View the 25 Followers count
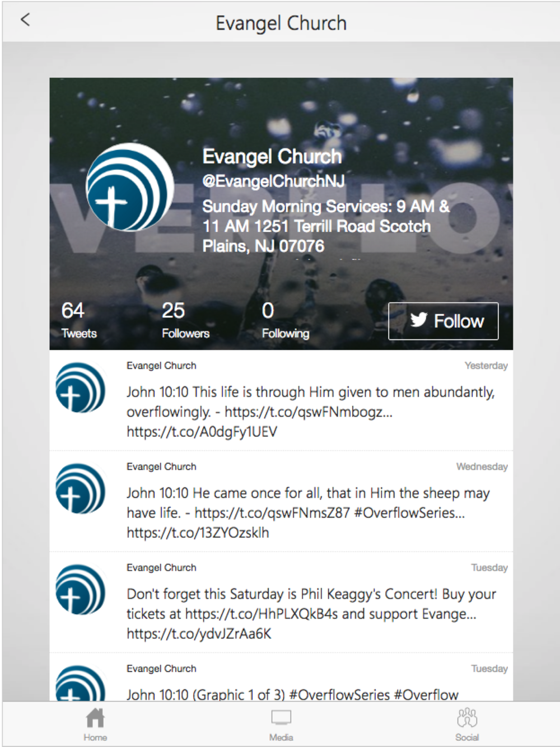The image size is (560, 747). click(x=185, y=320)
